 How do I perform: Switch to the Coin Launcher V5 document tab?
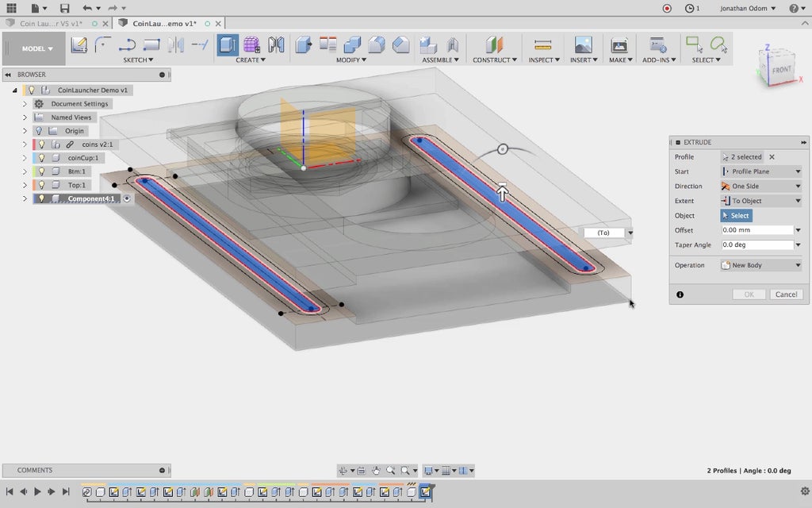51,24
